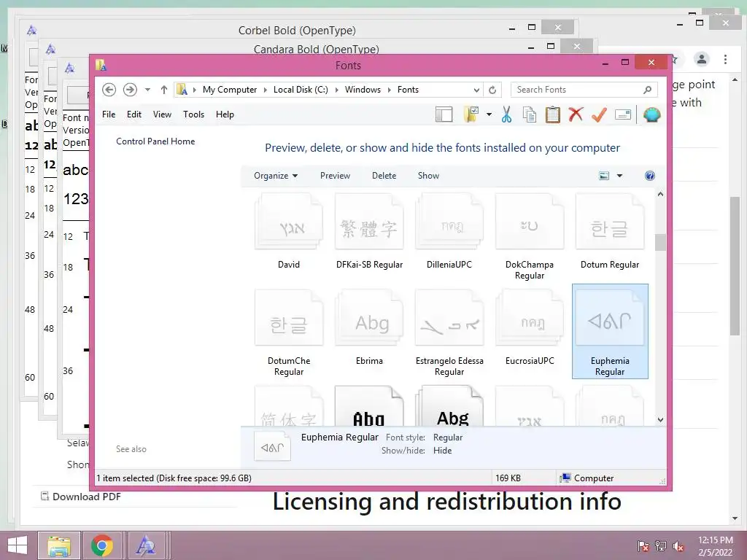
Task: Click into the Search Fonts field
Action: 578,90
